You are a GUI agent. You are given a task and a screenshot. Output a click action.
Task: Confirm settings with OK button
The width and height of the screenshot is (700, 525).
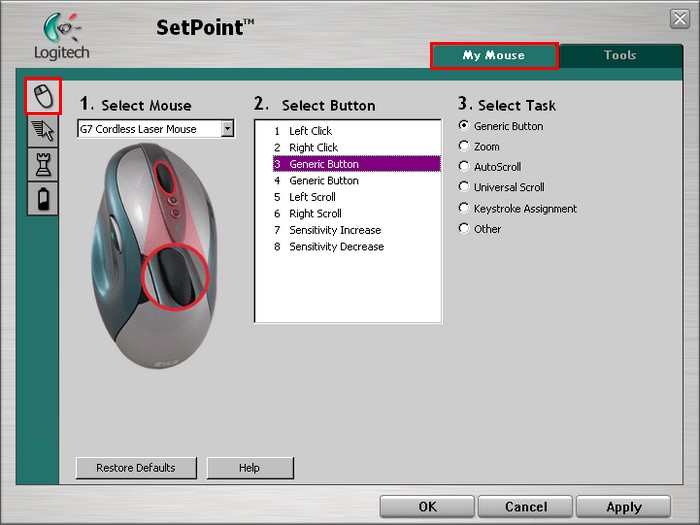(x=427, y=507)
